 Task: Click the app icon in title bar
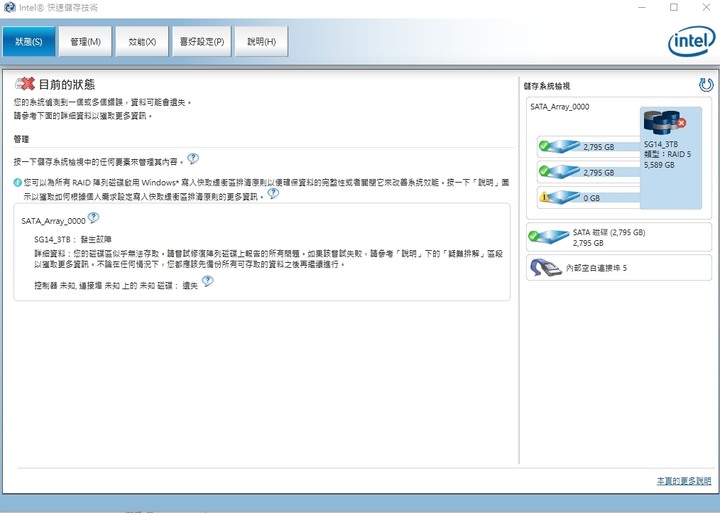click(x=9, y=7)
